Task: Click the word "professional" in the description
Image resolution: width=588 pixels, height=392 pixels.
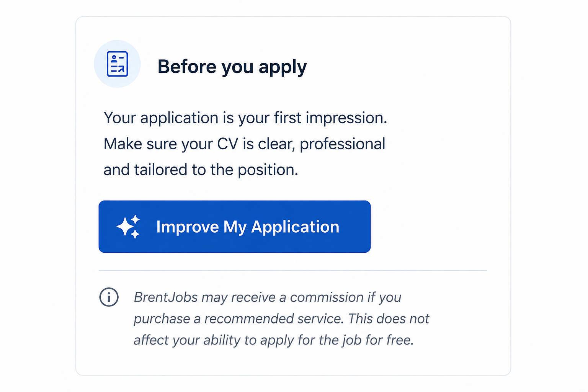Action: tap(343, 144)
